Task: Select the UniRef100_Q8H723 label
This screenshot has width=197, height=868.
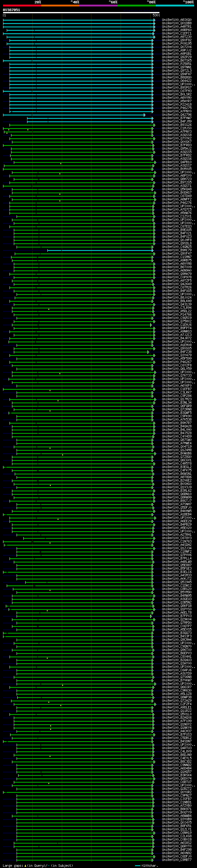Action: 177,179
